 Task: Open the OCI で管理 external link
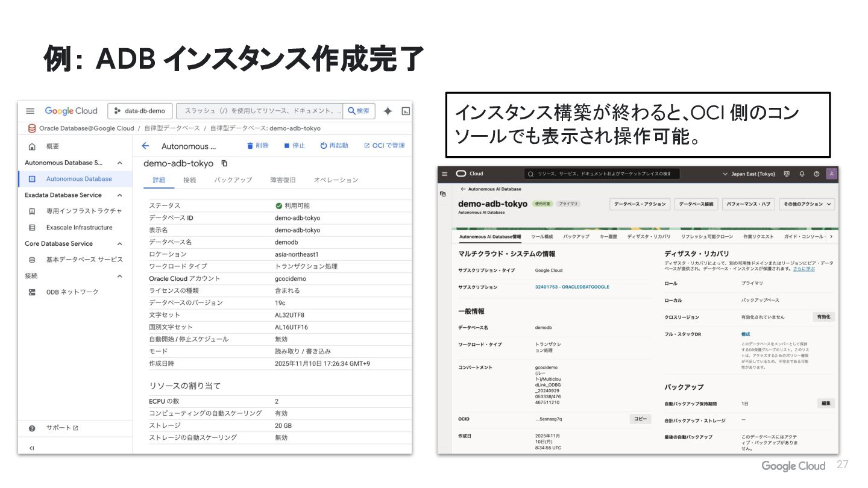point(384,146)
